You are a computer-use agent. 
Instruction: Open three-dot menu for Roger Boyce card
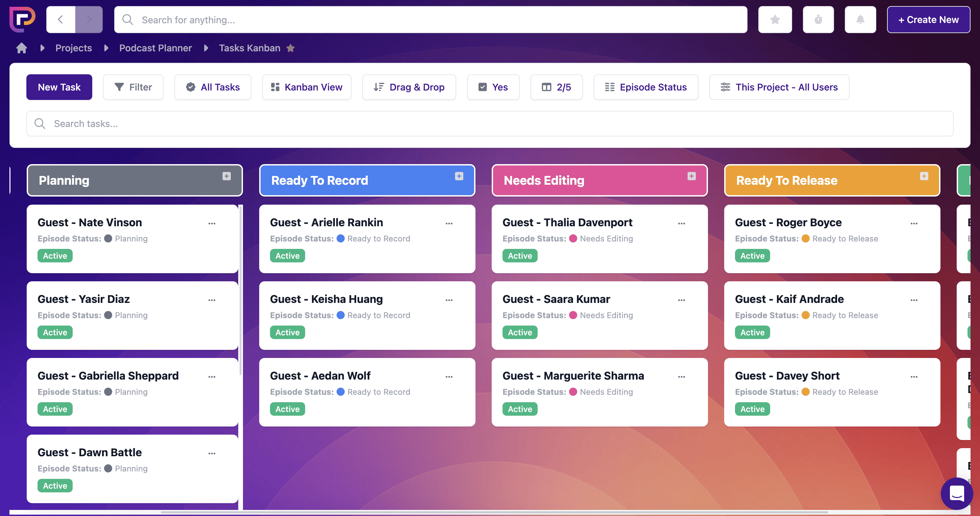(914, 224)
